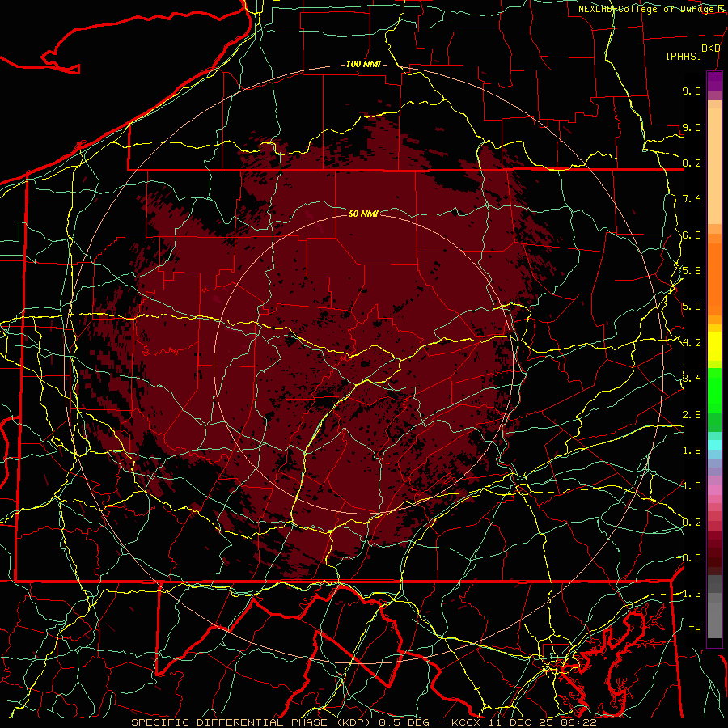The width and height of the screenshot is (728, 728).
Task: Click the 1.8 scale value
Action: point(692,451)
